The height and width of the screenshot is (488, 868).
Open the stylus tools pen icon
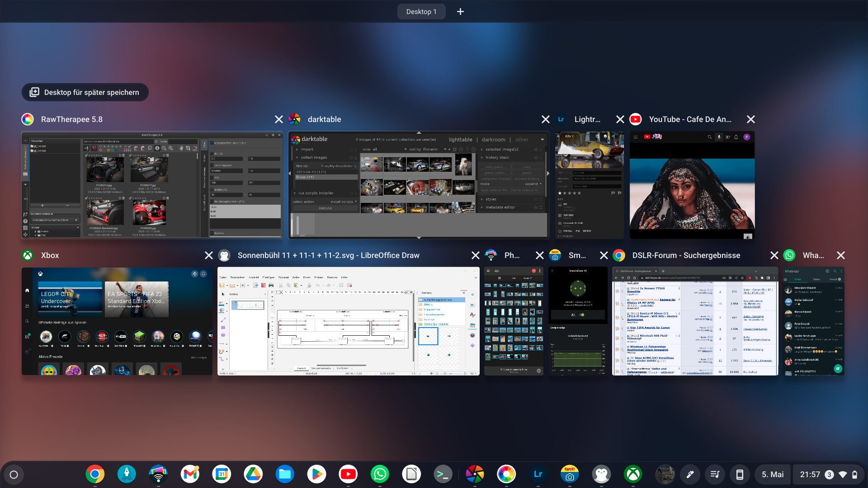pyautogui.click(x=690, y=474)
